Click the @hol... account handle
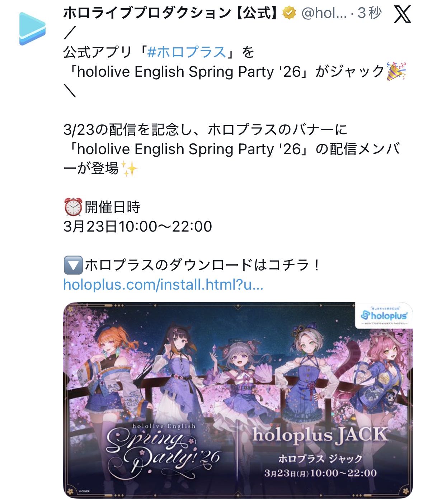Image resolution: width=423 pixels, height=504 pixels. point(324,14)
